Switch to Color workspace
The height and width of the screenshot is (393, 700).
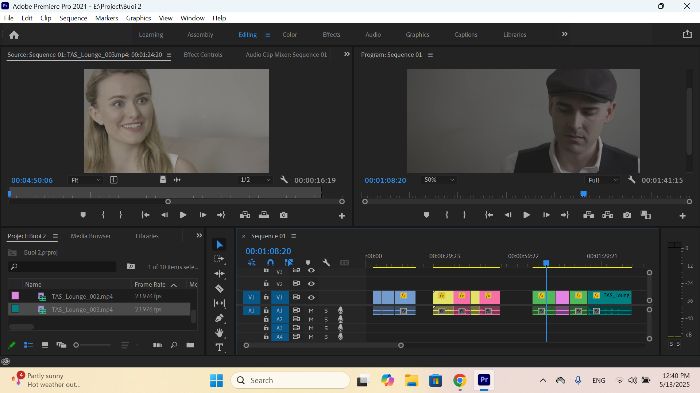[289, 34]
